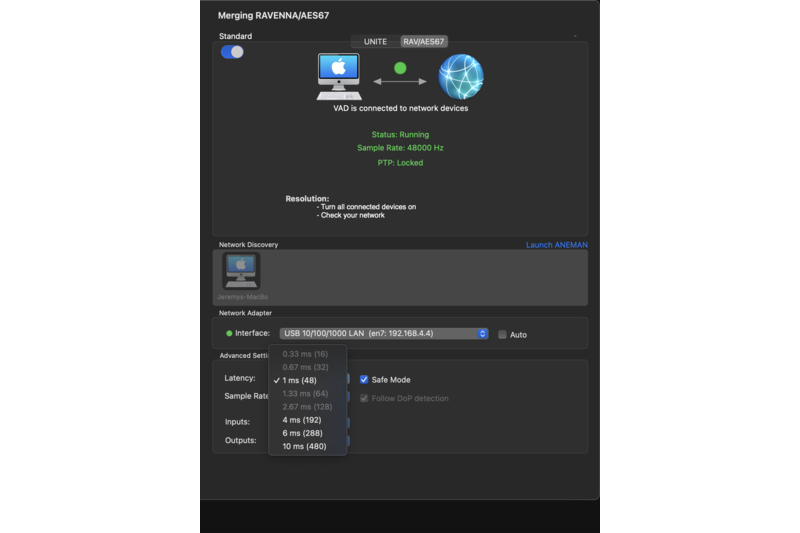This screenshot has height=533, width=800.
Task: Click the Turn all connected devices on line
Action: point(366,207)
